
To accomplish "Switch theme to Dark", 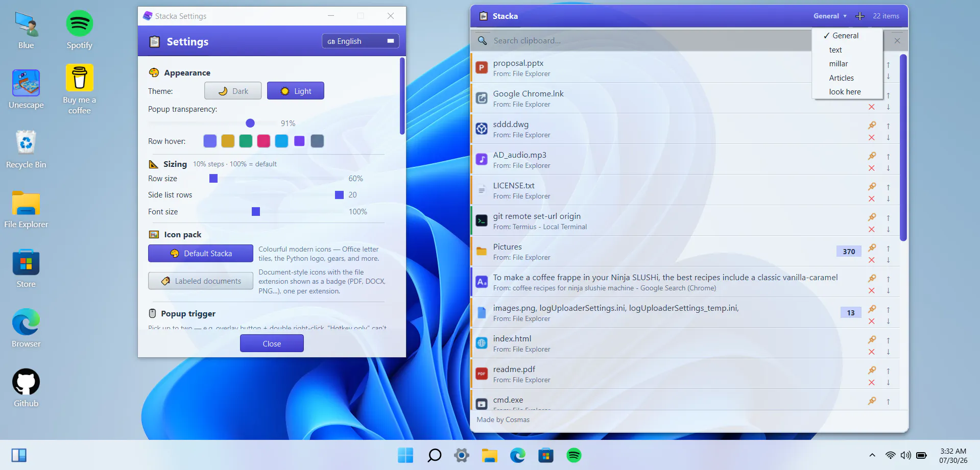I will (x=233, y=91).
